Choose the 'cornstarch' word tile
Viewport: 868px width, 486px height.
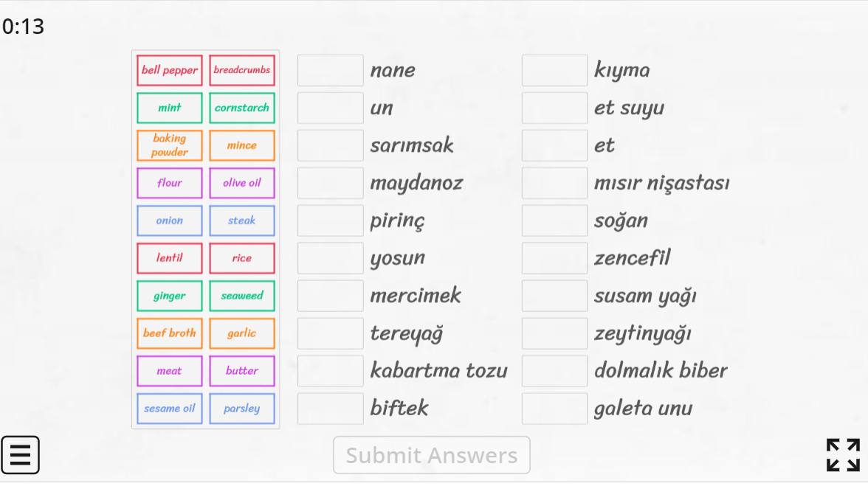coord(242,108)
